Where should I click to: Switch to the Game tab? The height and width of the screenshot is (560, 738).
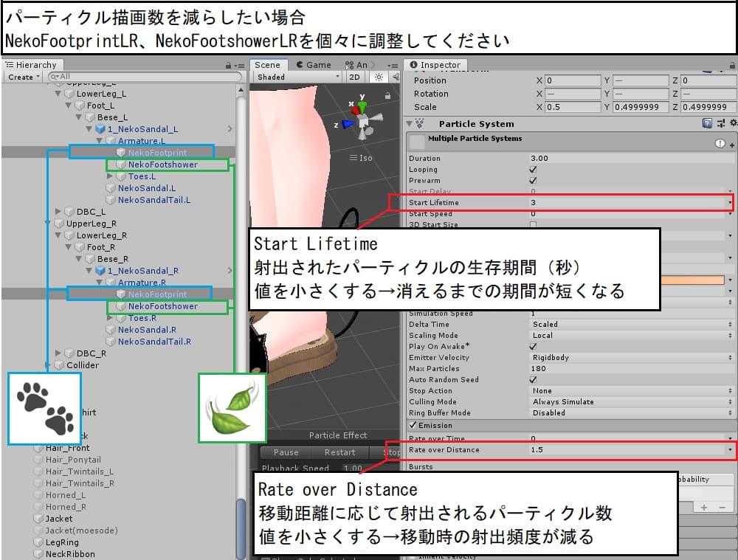pos(313,65)
